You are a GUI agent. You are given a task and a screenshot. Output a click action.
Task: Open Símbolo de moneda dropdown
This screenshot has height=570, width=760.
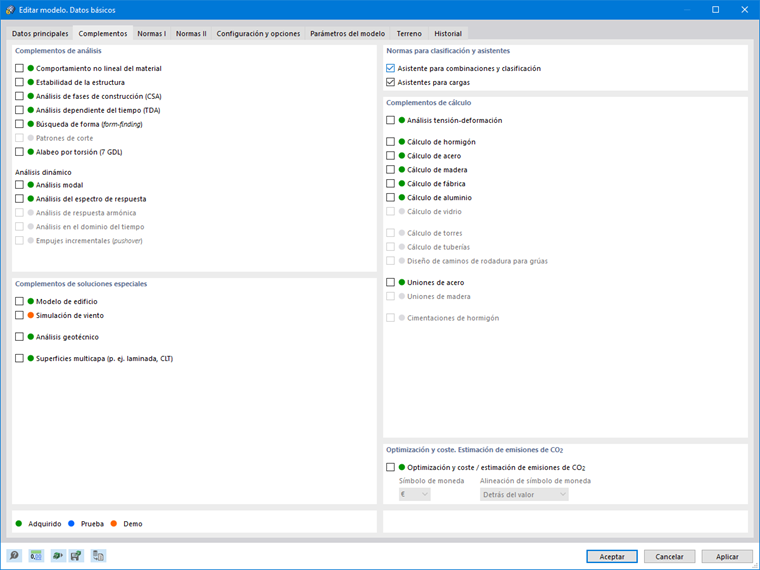(x=414, y=494)
